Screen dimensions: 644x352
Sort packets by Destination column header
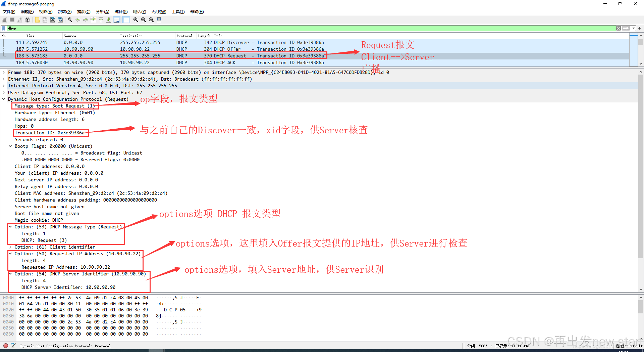tap(147, 36)
